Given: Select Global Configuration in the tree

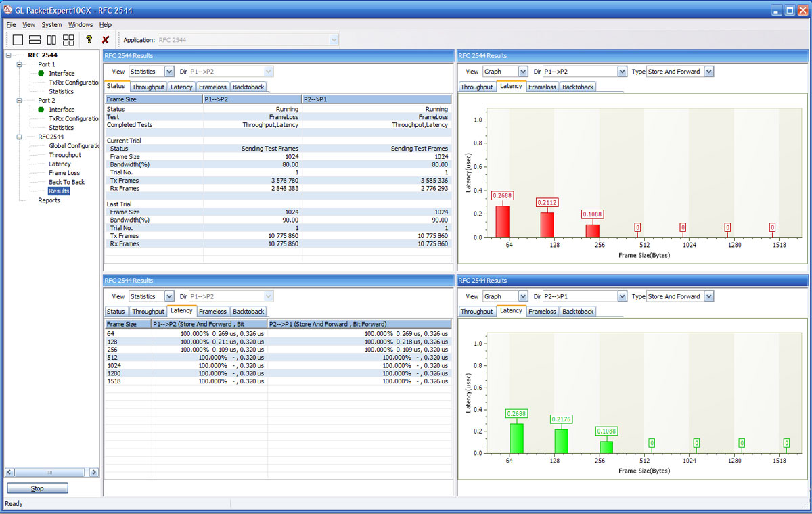Looking at the screenshot, I should (x=74, y=146).
